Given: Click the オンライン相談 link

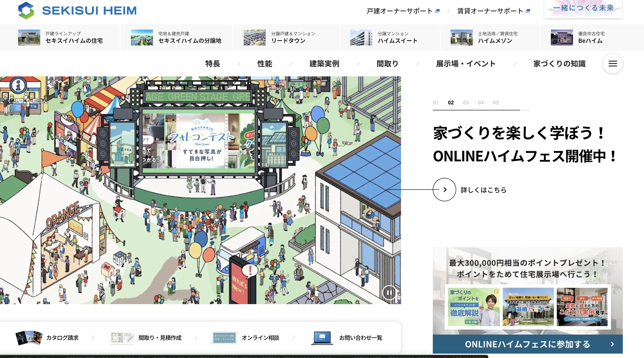Looking at the screenshot, I should 260,338.
